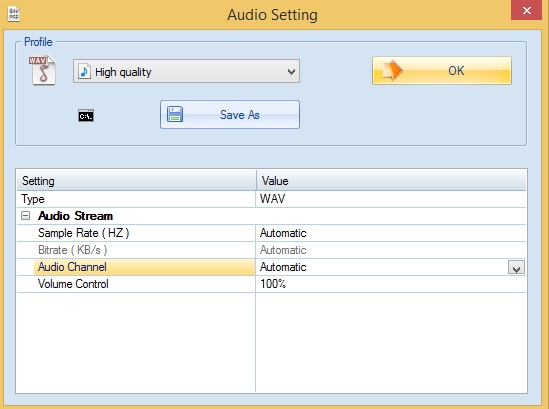The height and width of the screenshot is (409, 549).
Task: Click the Sample Rate Automatic value
Action: (283, 233)
